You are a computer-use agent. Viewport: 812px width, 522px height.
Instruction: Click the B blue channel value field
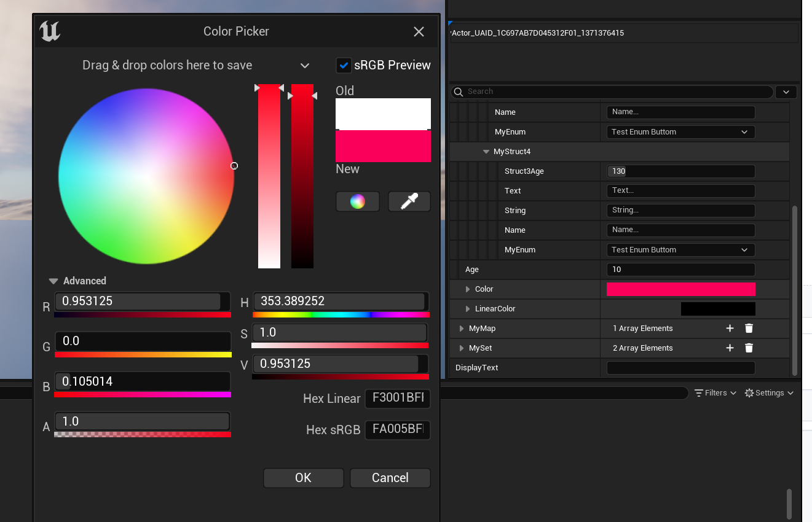tap(143, 381)
